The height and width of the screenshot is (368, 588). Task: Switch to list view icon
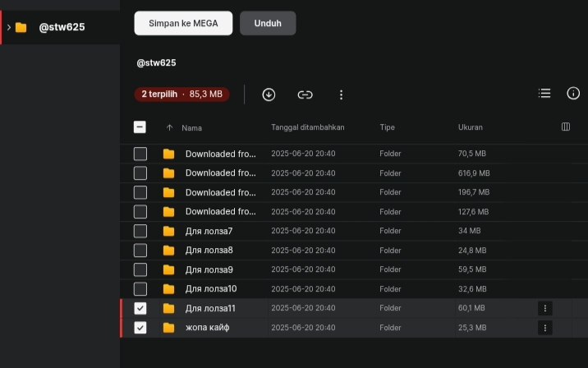point(544,94)
